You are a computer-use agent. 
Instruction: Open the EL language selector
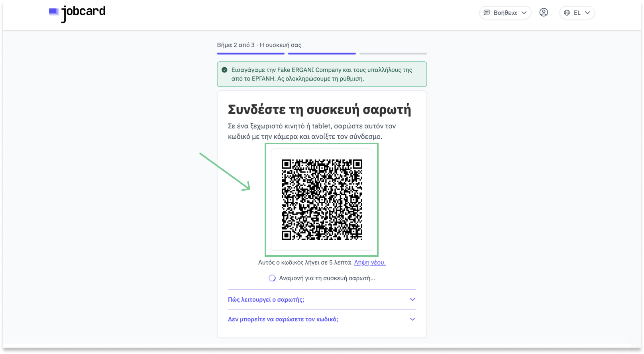[x=577, y=13]
